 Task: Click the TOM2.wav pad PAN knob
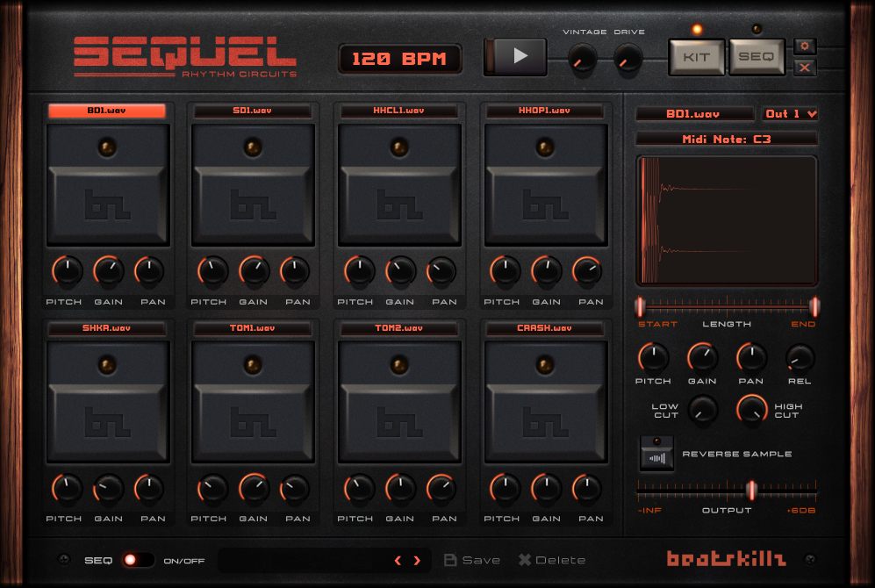point(441,489)
